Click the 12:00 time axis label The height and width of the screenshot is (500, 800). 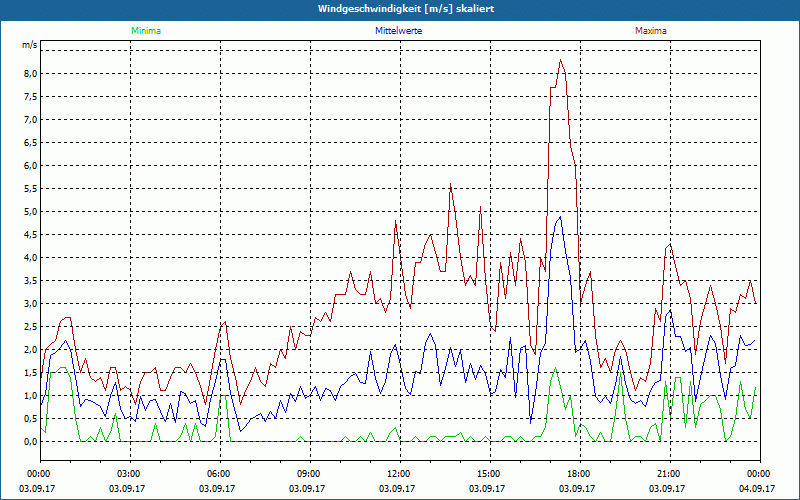pos(397,474)
